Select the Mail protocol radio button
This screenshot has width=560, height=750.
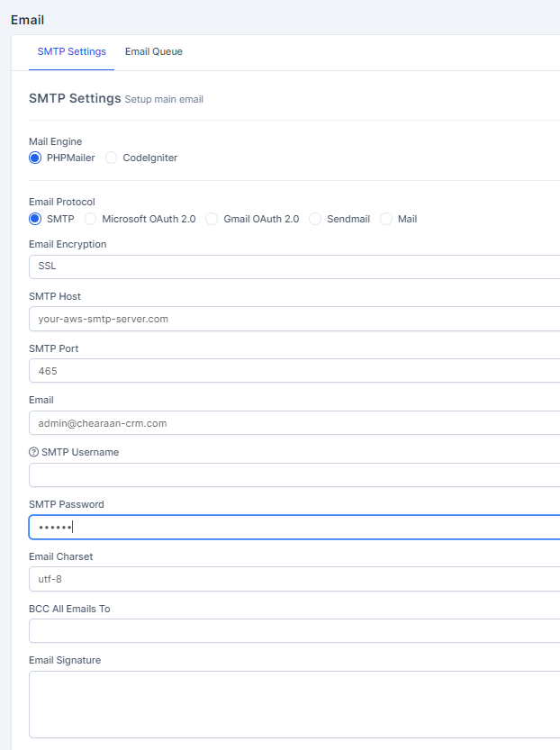pyautogui.click(x=386, y=219)
